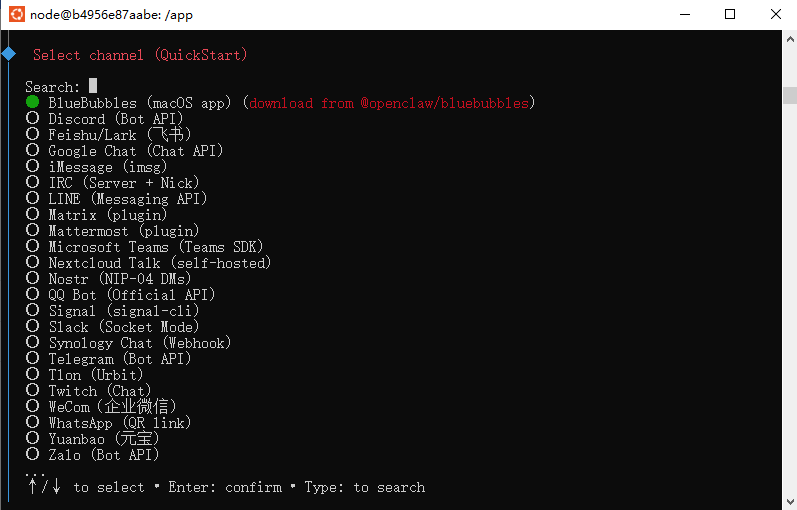Choose Microsoft Teams (Teams SDK) radio option

[33, 246]
